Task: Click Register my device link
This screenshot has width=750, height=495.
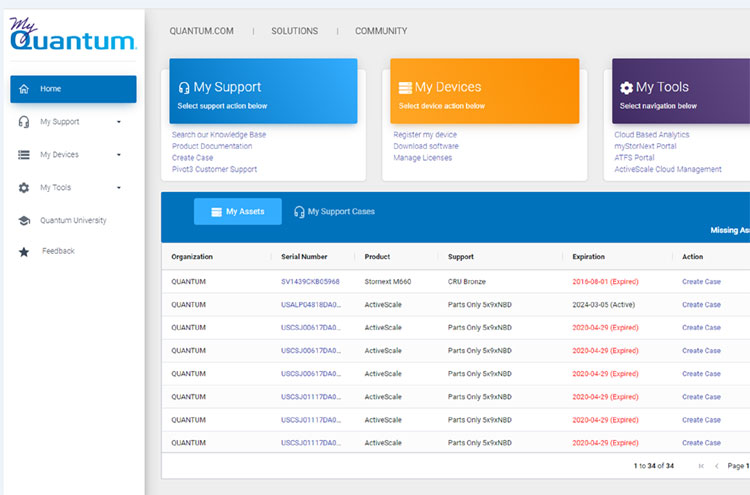Action: [x=425, y=135]
